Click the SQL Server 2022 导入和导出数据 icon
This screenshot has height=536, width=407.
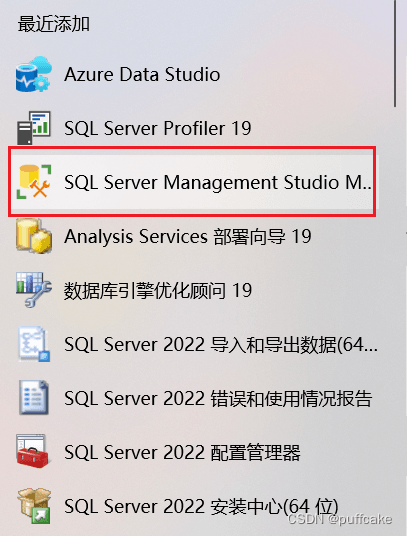pos(34,344)
